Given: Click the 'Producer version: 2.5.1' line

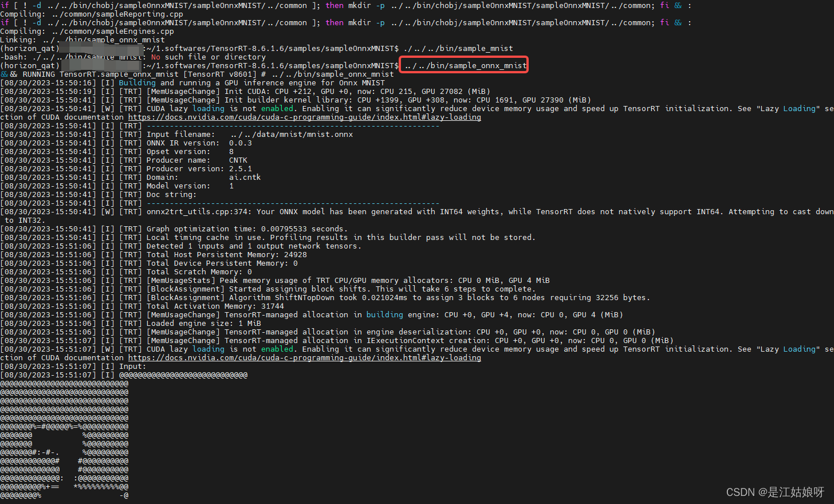Looking at the screenshot, I should point(126,169).
